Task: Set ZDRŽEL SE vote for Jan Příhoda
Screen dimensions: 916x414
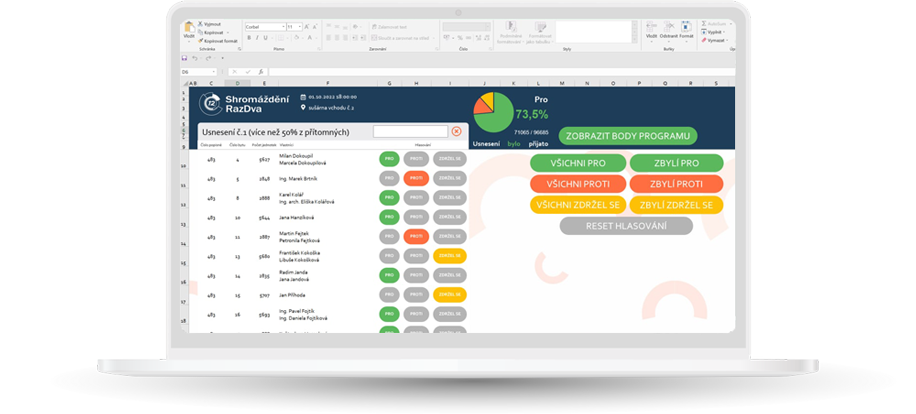Action: (x=449, y=294)
